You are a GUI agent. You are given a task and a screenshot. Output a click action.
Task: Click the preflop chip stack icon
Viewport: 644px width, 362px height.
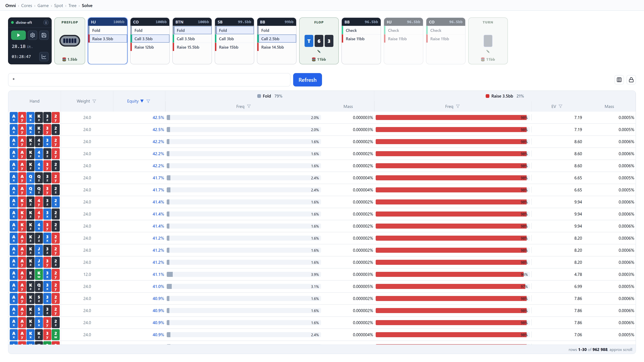tap(69, 41)
